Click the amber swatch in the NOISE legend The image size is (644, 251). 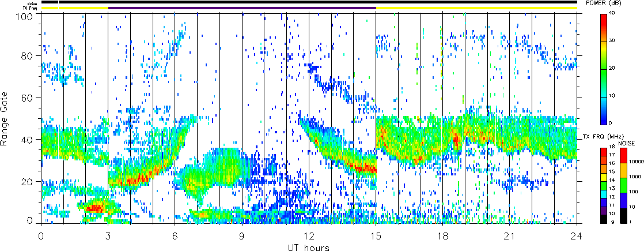[x=623, y=170]
